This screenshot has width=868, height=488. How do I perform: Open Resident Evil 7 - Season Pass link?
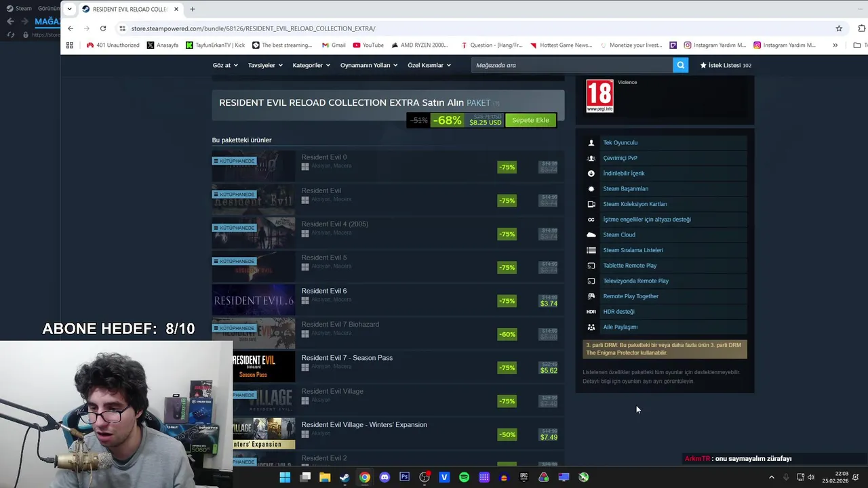pos(347,358)
